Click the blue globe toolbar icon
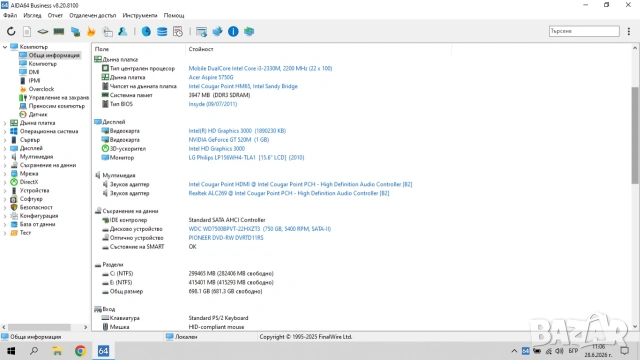This screenshot has height=360, width=640. point(146,31)
